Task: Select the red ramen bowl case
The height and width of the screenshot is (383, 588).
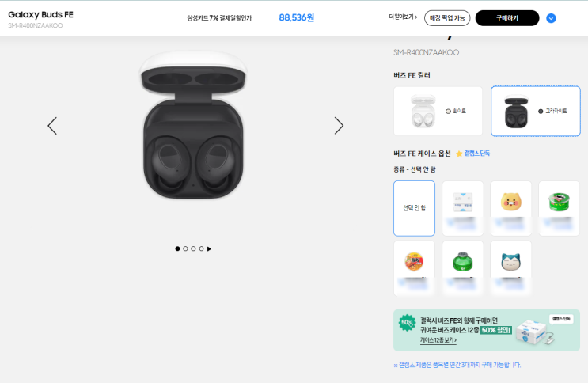Action: pos(415,268)
